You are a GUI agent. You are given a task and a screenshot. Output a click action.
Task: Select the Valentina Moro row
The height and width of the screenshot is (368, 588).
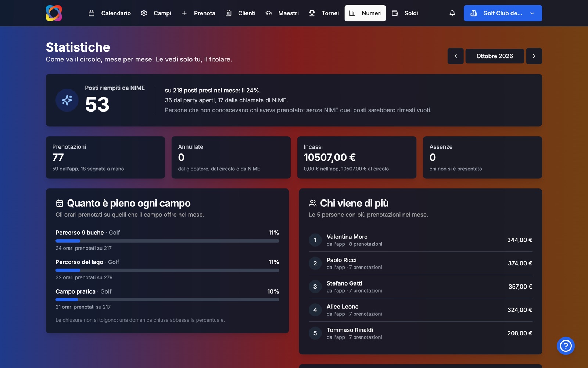pyautogui.click(x=420, y=240)
